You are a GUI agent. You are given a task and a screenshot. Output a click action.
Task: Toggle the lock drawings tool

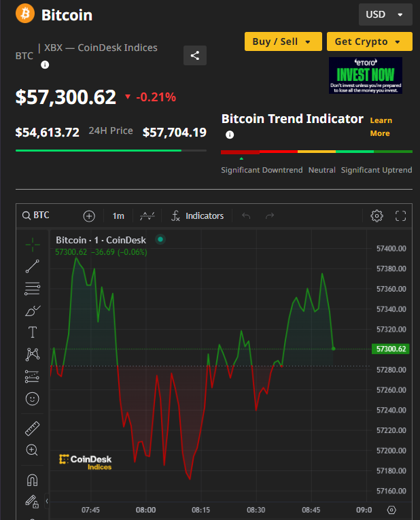click(32, 502)
